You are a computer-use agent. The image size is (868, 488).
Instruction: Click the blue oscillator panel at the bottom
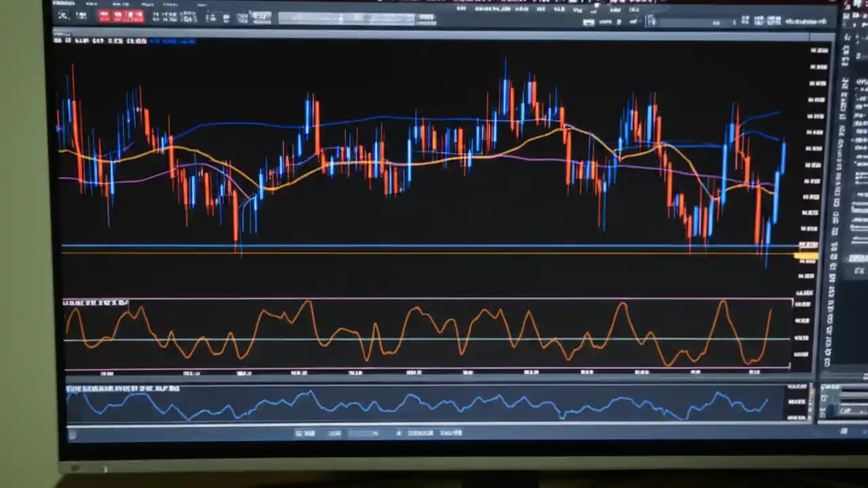click(x=407, y=407)
